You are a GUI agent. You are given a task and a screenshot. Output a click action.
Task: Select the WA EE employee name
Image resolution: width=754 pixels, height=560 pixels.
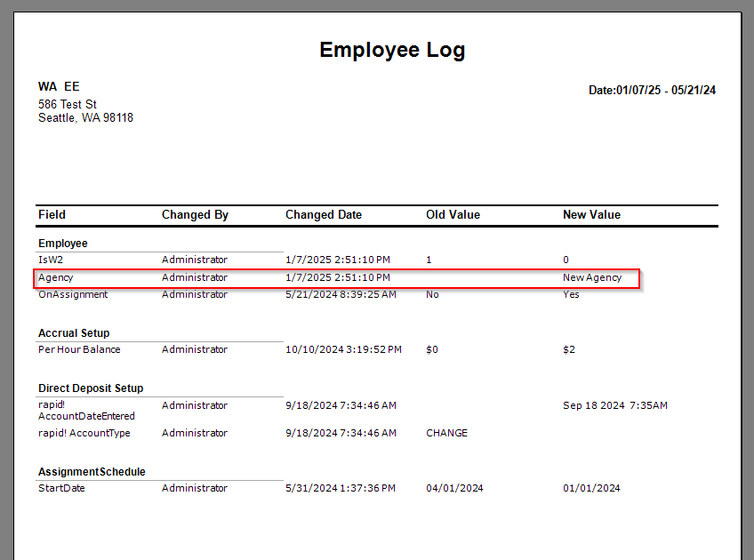(x=59, y=86)
